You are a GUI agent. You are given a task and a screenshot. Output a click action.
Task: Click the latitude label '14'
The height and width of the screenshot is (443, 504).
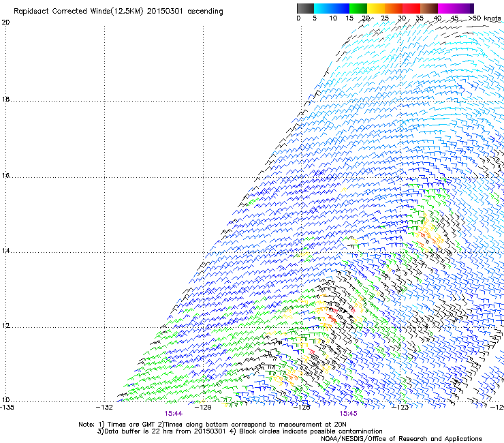coord(5,250)
